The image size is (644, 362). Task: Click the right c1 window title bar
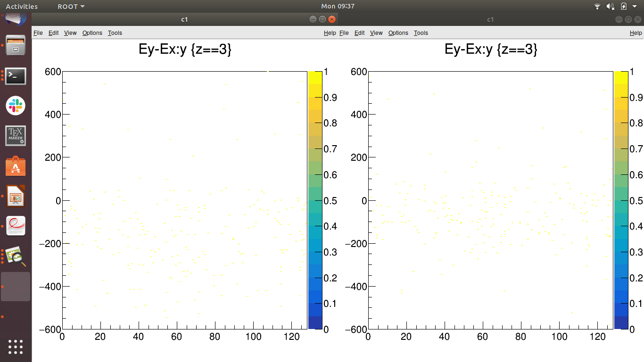(490, 19)
